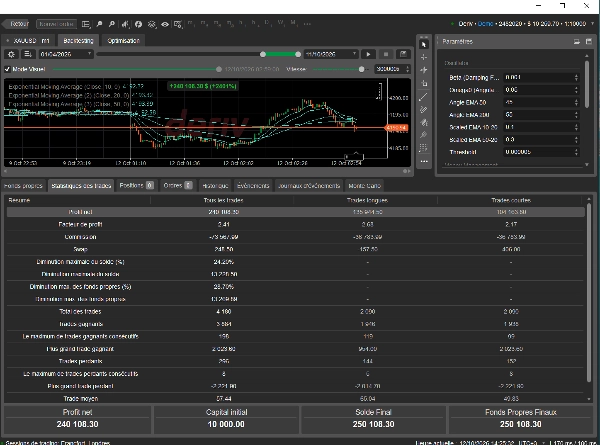
Task: Click the visual playback progress handle
Action: point(218,69)
